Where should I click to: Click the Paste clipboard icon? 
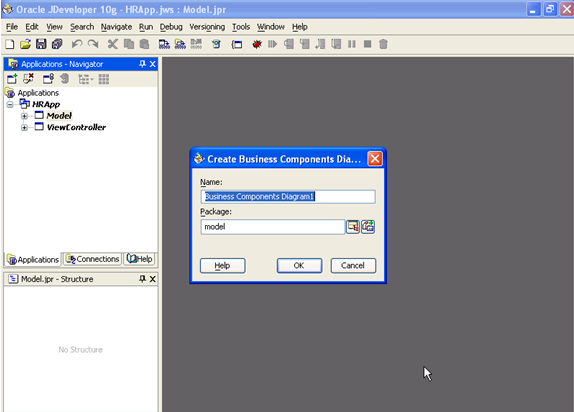pos(144,44)
